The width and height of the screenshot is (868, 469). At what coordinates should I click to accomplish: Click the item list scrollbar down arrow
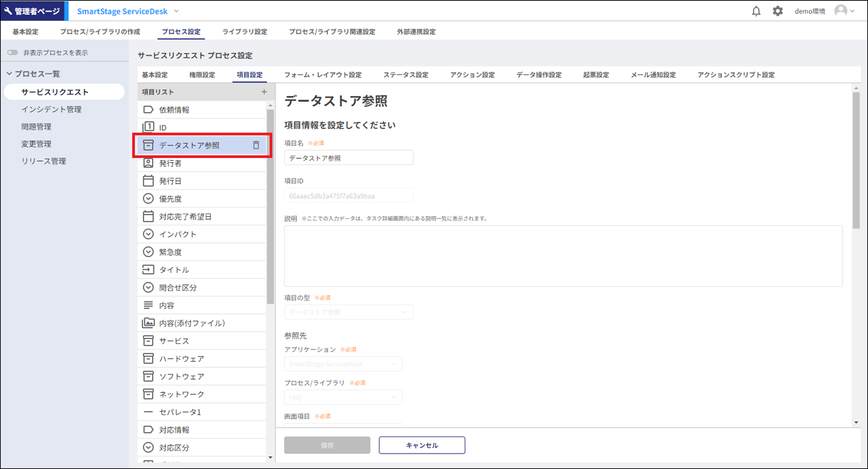pyautogui.click(x=270, y=458)
